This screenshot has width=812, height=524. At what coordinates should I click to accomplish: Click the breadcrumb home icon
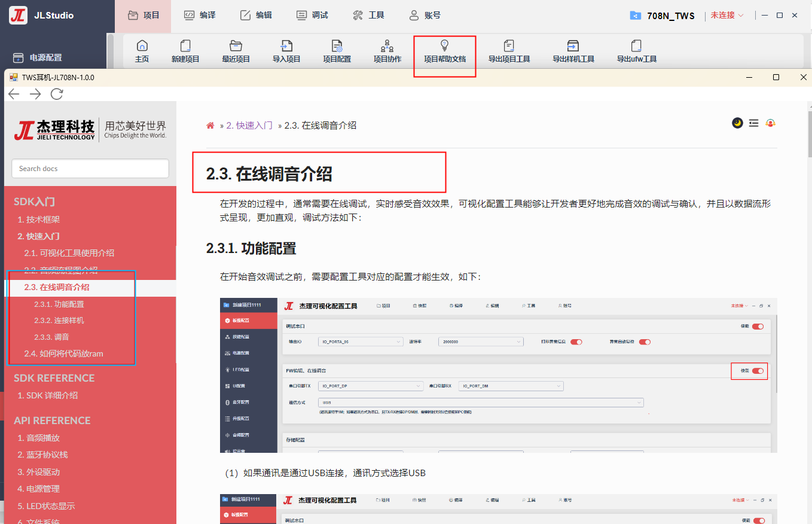210,126
